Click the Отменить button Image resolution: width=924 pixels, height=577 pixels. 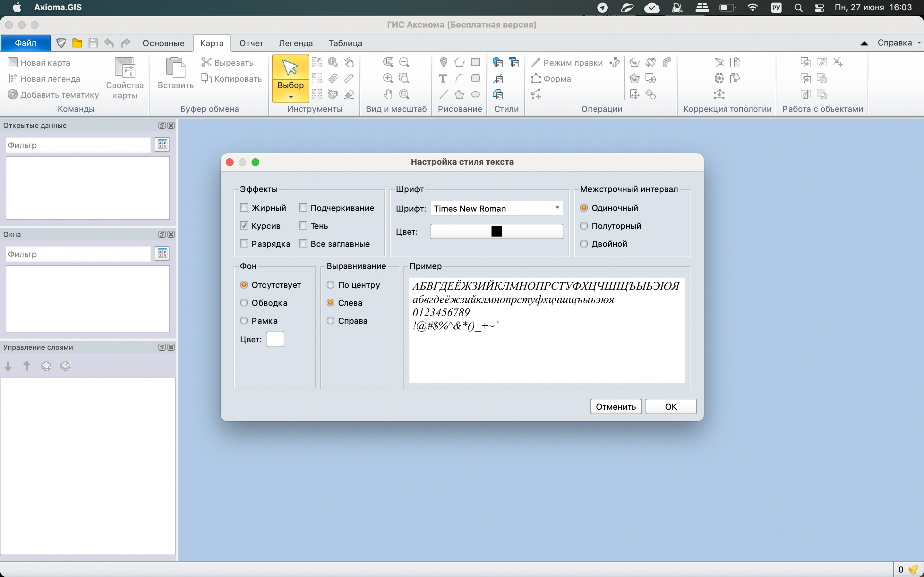[x=615, y=406]
